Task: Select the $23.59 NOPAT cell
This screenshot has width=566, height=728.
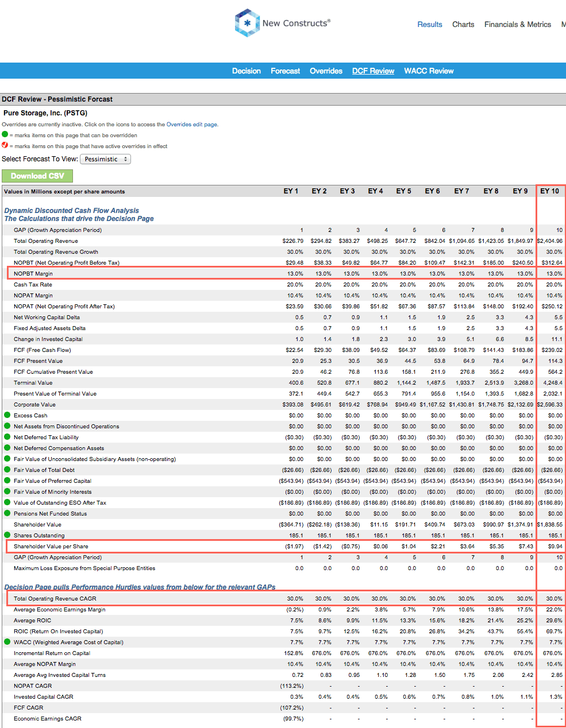Action: 295,307
